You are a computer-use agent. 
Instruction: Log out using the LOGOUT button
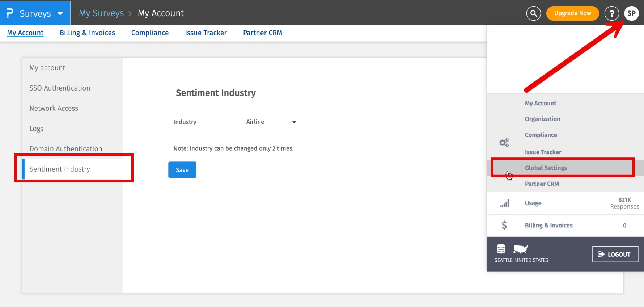[x=615, y=254]
